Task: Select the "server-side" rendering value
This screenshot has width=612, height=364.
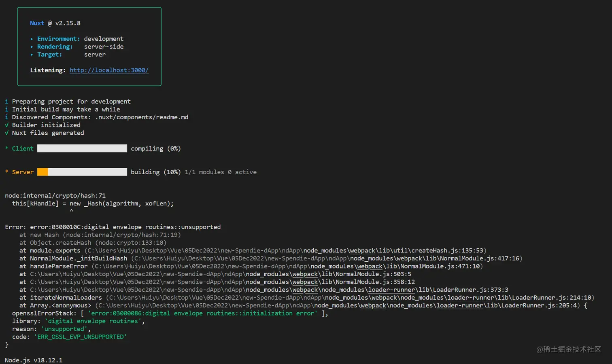Action: (x=104, y=47)
